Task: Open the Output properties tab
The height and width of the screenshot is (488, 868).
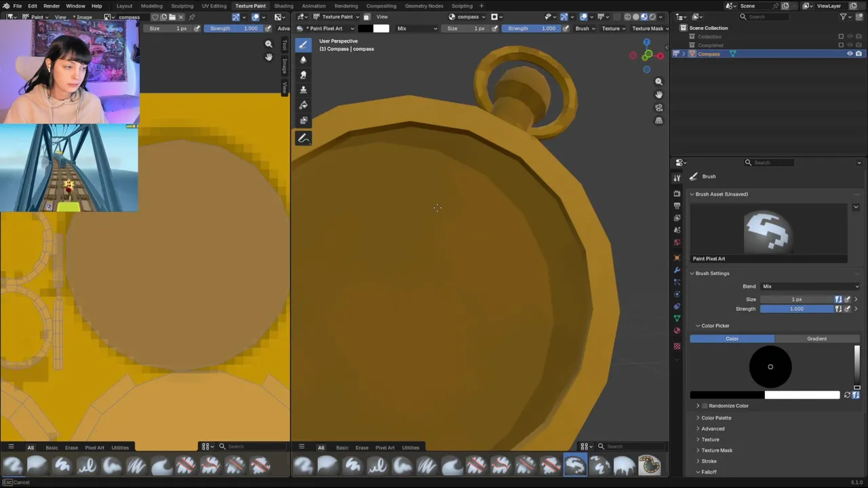Action: click(x=677, y=205)
